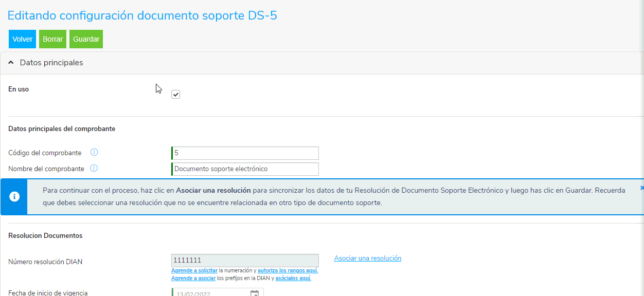The height and width of the screenshot is (296, 644).
Task: Open the calendar picker for the start date
Action: [x=255, y=293]
